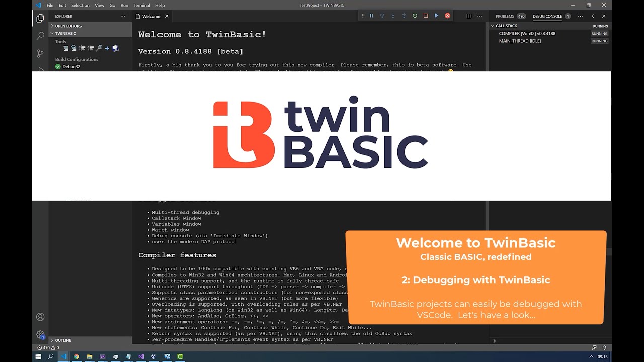Open the Help menu

click(160, 5)
